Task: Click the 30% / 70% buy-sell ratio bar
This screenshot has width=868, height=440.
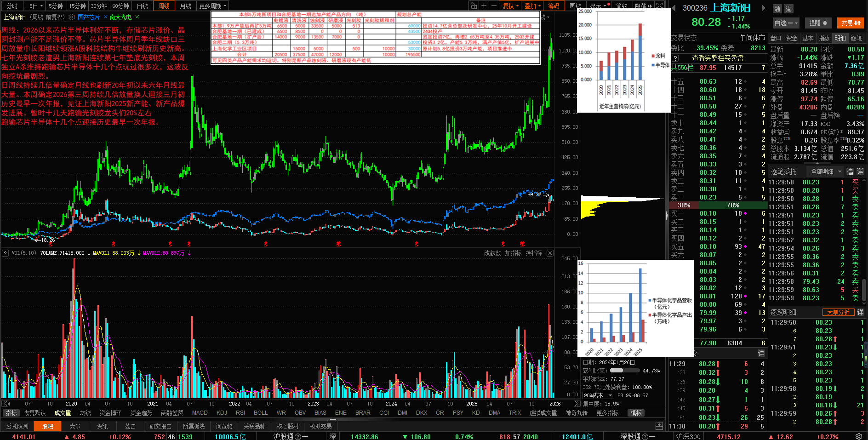Action: pos(719,205)
